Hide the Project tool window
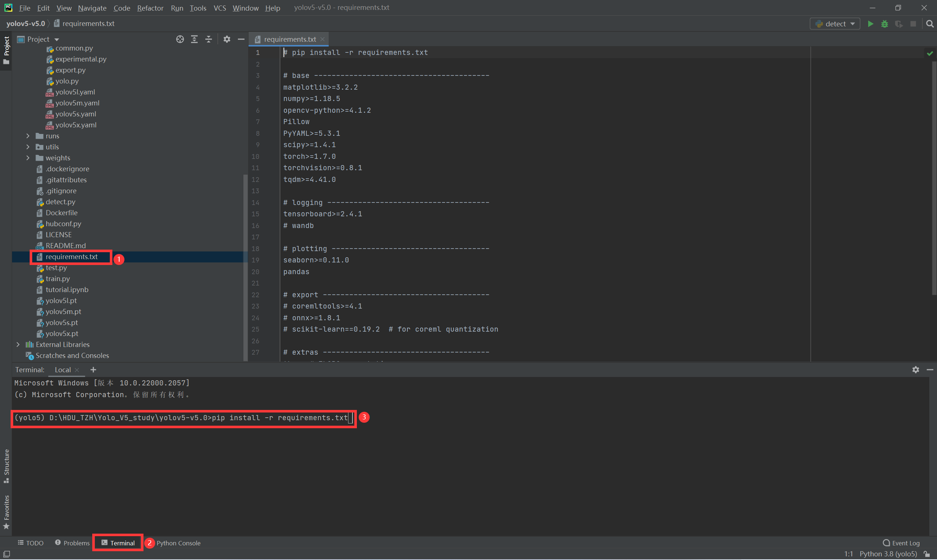 [241, 39]
